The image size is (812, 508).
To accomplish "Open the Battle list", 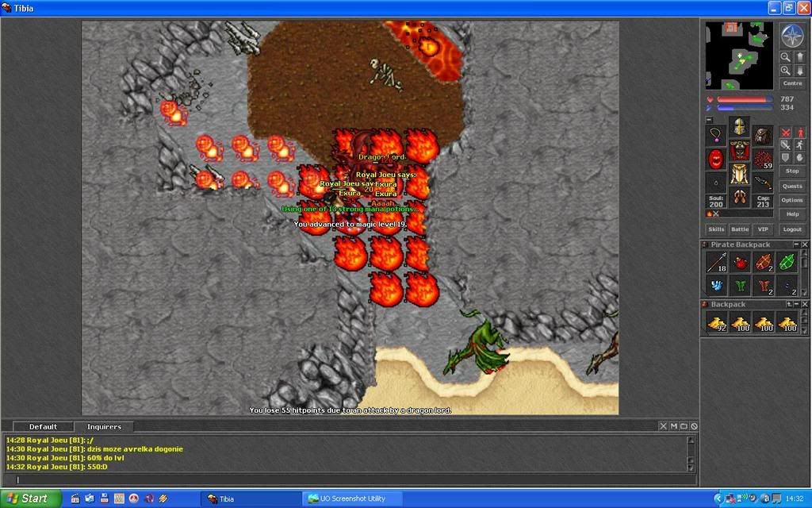I will (x=740, y=229).
